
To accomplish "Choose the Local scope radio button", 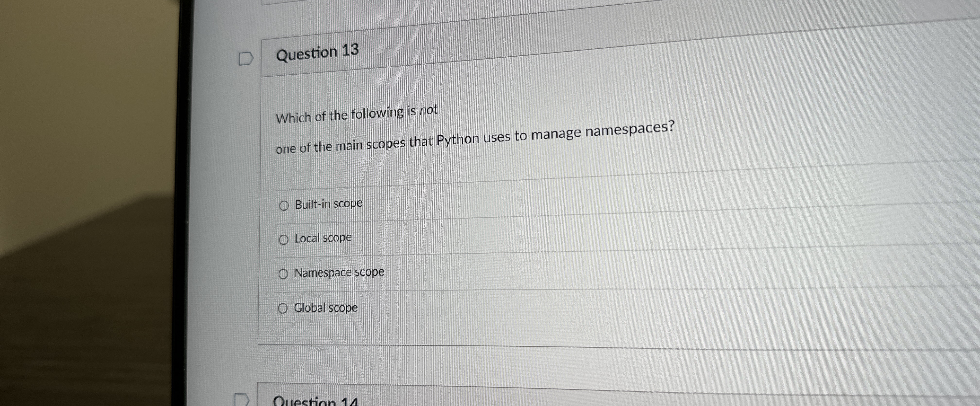I will (x=283, y=240).
